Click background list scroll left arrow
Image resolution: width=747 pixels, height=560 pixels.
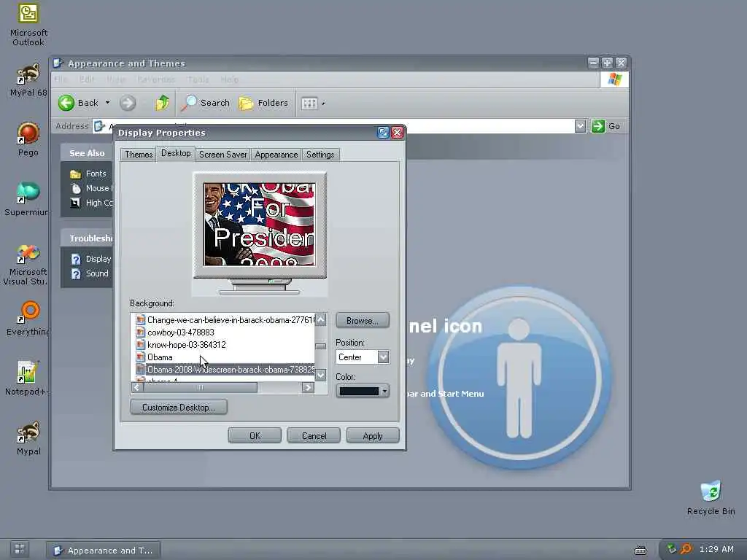pyautogui.click(x=137, y=388)
